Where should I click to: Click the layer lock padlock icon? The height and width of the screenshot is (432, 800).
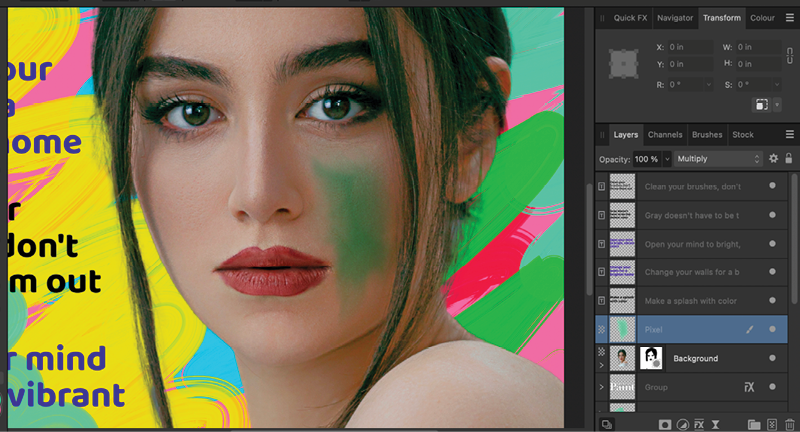pyautogui.click(x=788, y=159)
